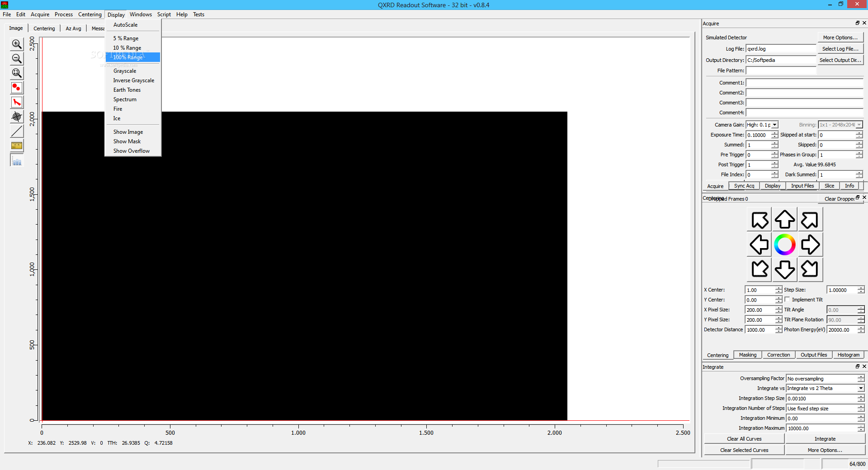Select the zoom in tool
The width and height of the screenshot is (868, 470).
[x=17, y=44]
